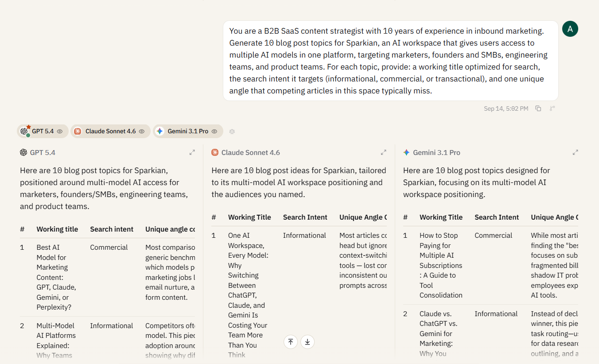Click 'Working Title' header in Gemini table
599x364 pixels.
[x=441, y=217]
